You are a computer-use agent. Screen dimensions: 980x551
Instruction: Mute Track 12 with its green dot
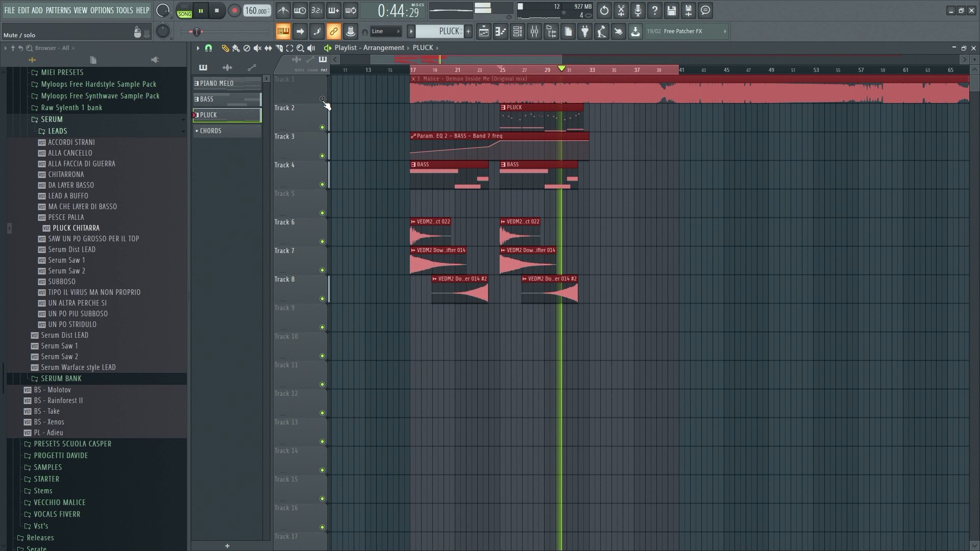click(x=322, y=413)
